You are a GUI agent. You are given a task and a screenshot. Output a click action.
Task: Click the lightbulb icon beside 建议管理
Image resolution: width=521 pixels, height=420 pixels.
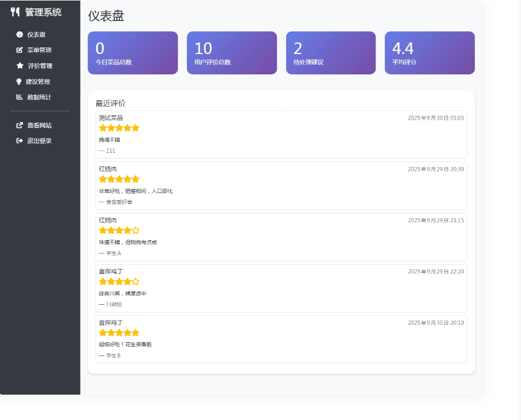pos(19,82)
